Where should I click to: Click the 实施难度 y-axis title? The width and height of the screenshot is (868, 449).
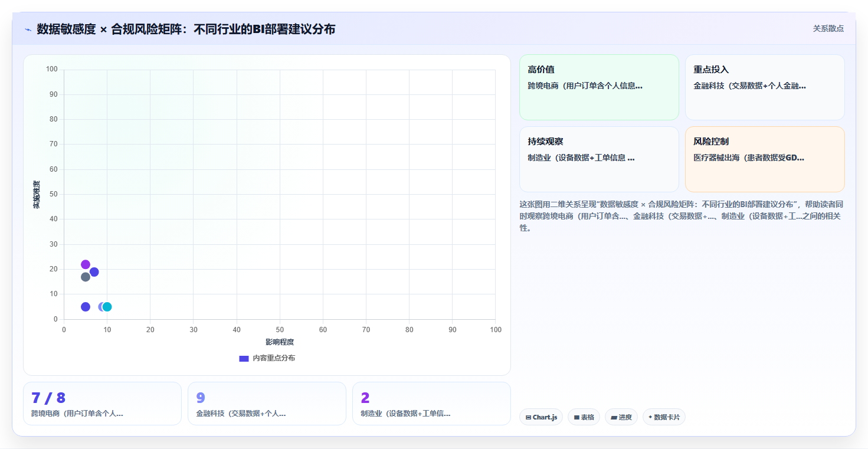(37, 195)
